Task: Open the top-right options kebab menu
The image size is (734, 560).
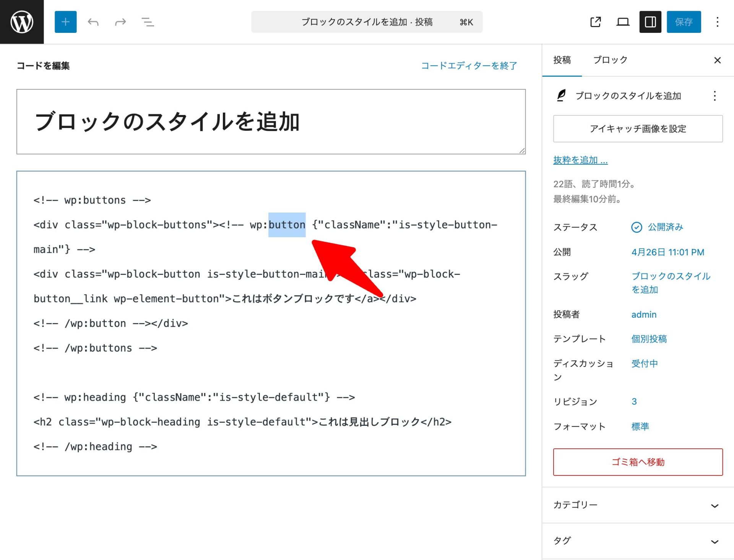Action: click(717, 22)
